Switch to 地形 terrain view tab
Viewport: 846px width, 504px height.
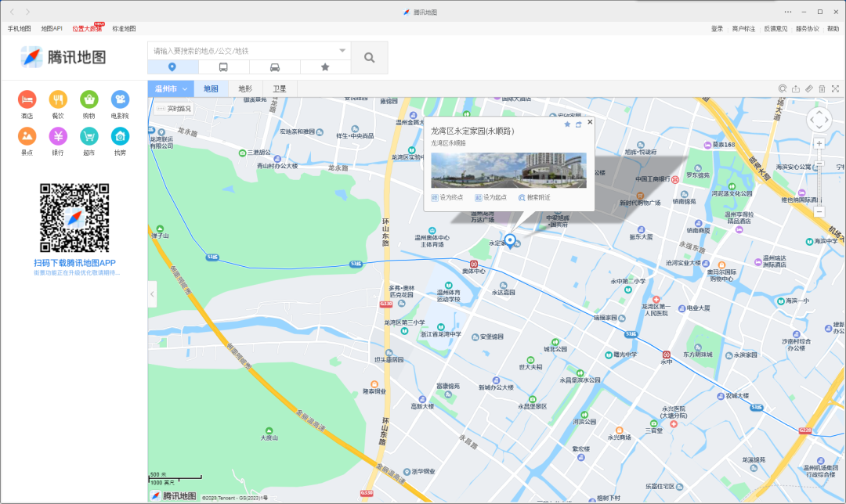[x=245, y=89]
